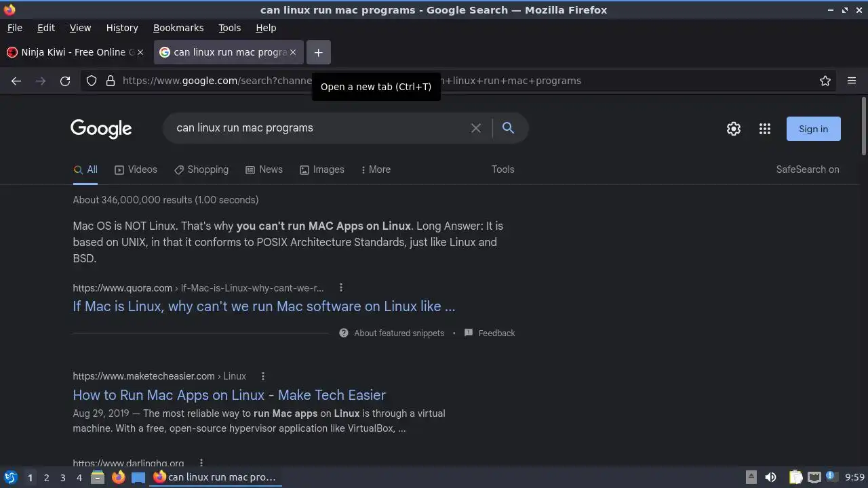Click the magnifier search submit button

click(508, 128)
